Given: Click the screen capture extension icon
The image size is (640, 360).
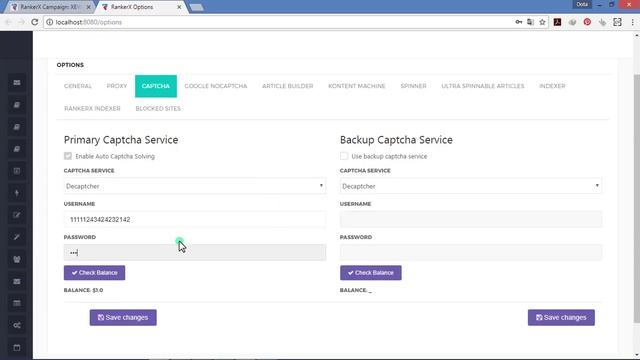Looking at the screenshot, I should pyautogui.click(x=617, y=22).
